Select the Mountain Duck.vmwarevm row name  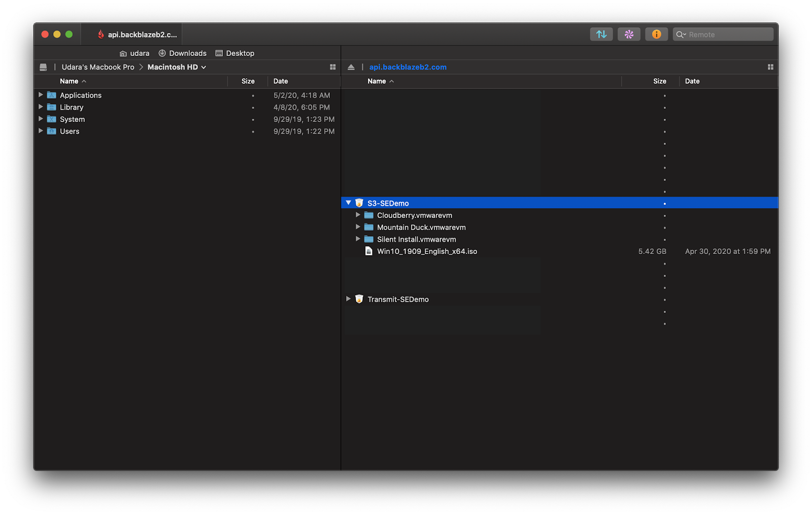(x=421, y=228)
